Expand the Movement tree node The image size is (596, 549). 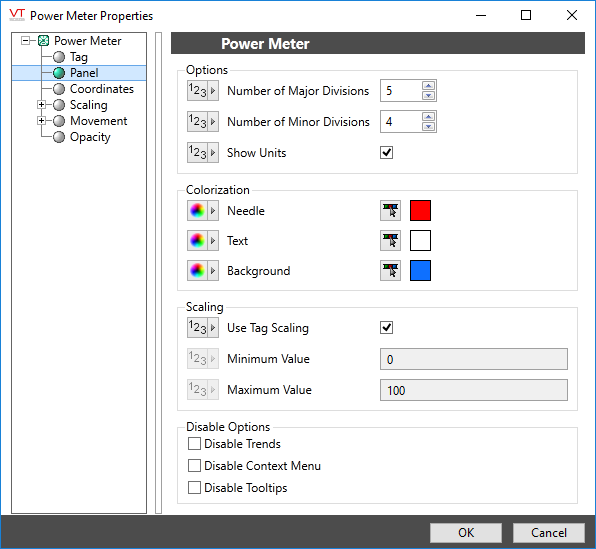coord(41,121)
